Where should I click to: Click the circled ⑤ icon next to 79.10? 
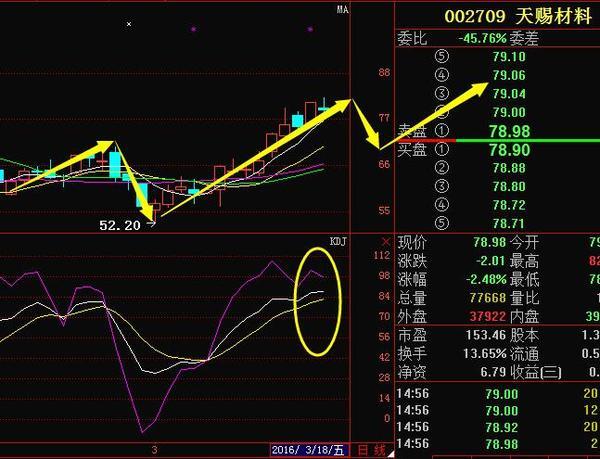(442, 57)
